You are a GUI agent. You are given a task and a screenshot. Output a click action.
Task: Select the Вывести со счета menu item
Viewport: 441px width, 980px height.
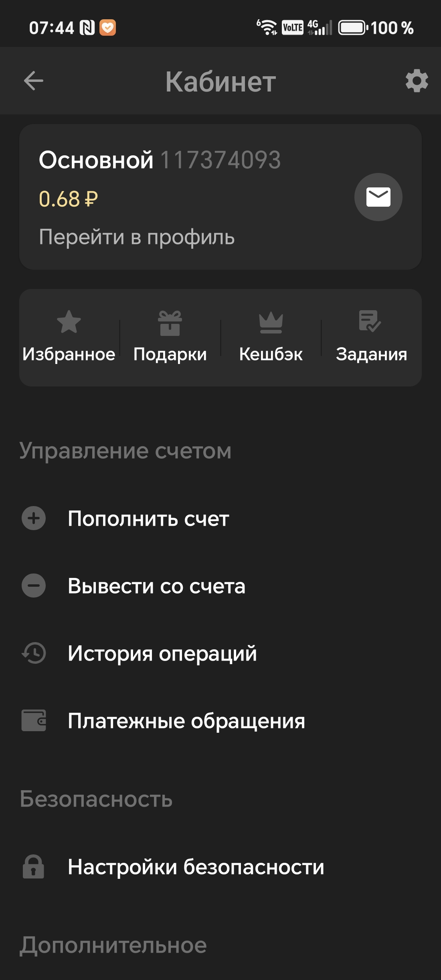156,586
